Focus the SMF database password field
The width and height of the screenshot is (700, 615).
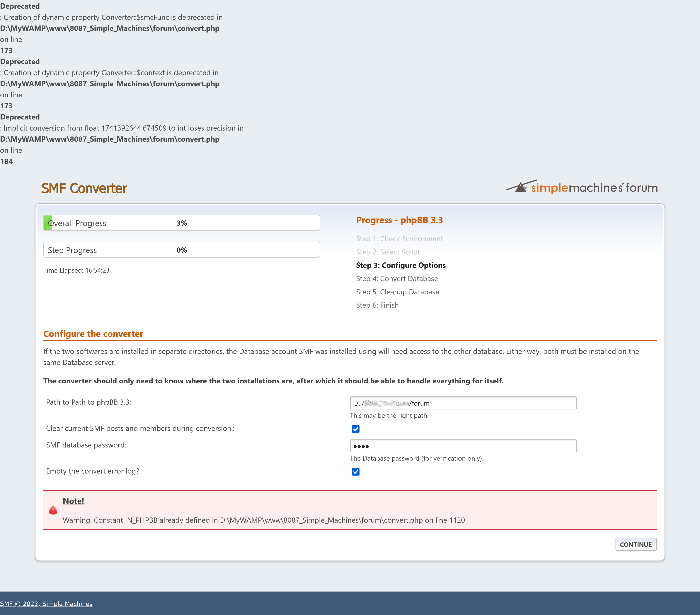point(463,446)
